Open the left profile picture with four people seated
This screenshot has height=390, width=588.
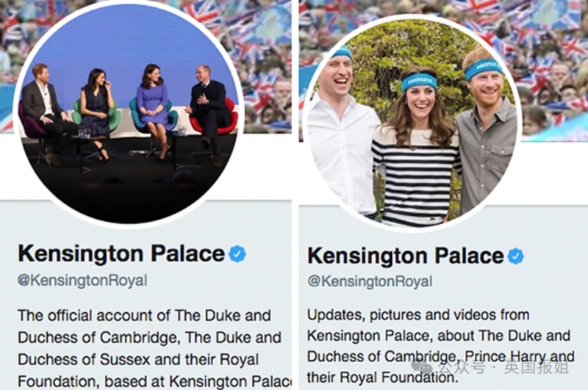pos(129,113)
